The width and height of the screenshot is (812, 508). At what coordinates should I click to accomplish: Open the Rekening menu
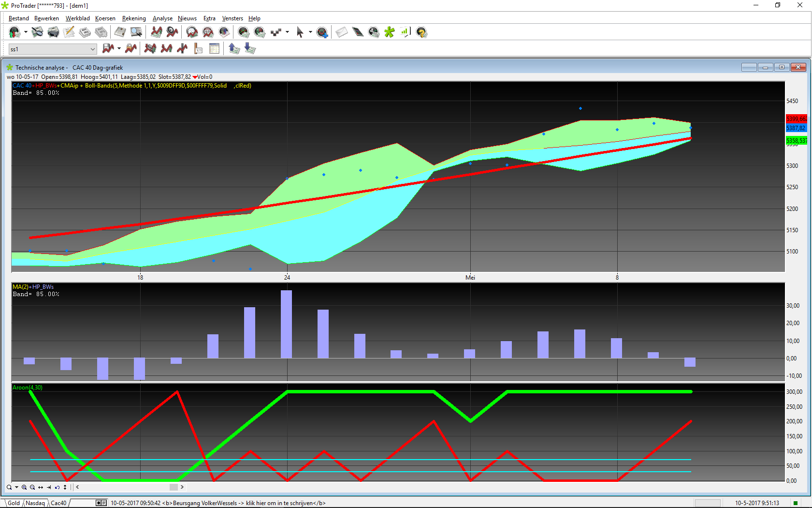pyautogui.click(x=134, y=18)
